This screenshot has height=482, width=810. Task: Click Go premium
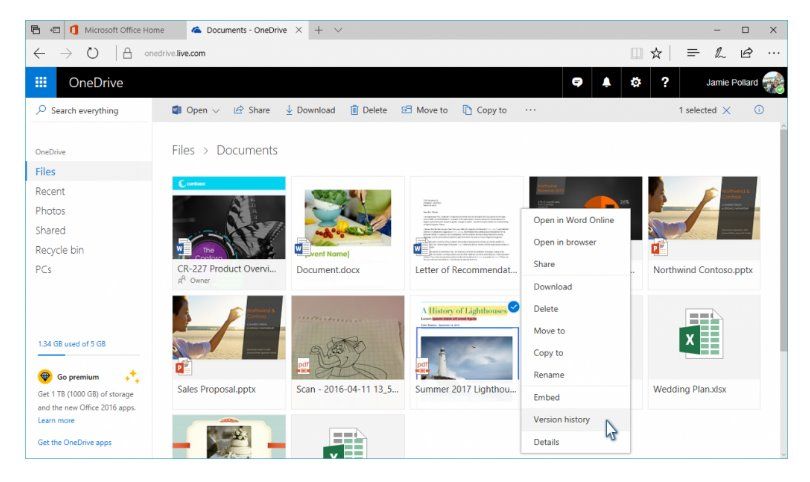point(78,377)
